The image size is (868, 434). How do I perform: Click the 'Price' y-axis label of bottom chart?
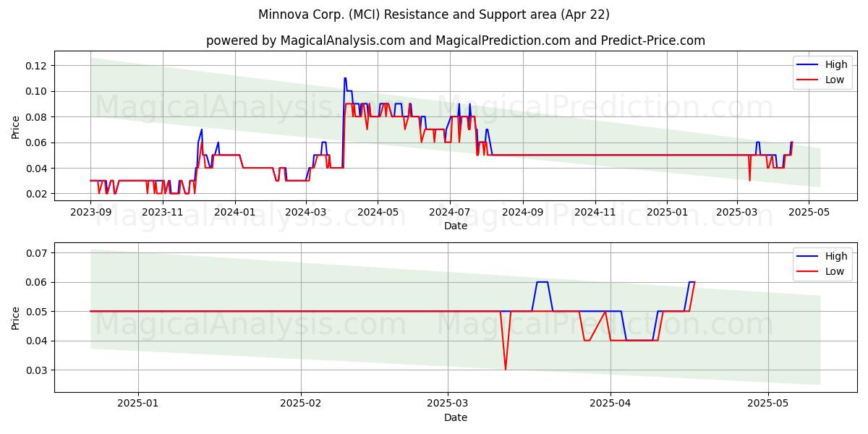tap(16, 318)
